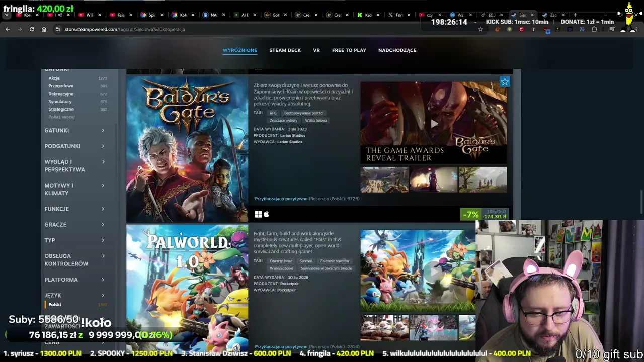Image resolution: width=644 pixels, height=362 pixels.
Task: Open the tab search dropdown arrow
Action: pyautogui.click(x=7, y=15)
